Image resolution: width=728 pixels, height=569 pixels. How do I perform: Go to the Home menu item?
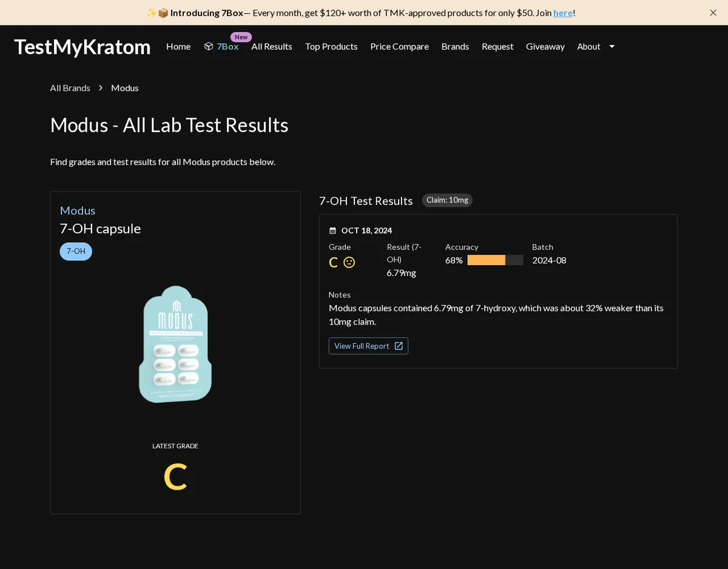(178, 47)
